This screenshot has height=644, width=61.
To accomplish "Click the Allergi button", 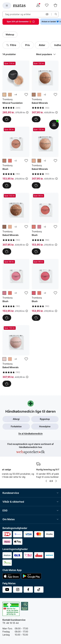I will [16, 419].
